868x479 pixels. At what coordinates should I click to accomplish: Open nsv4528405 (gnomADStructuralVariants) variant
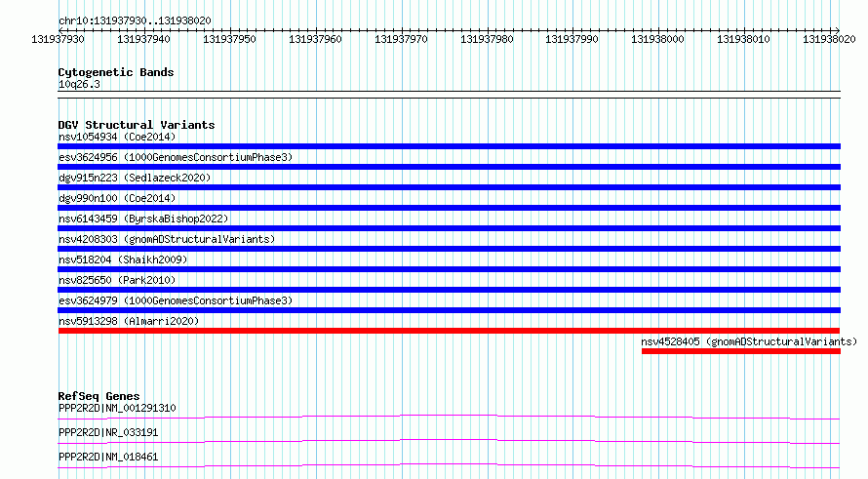click(x=749, y=341)
